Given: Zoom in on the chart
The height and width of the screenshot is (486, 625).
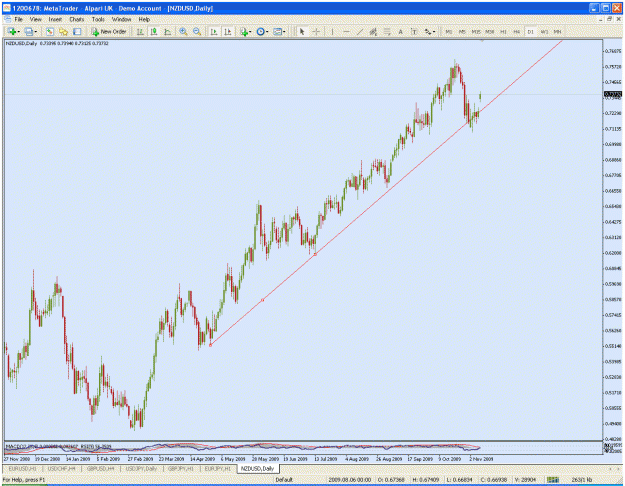Looking at the screenshot, I should pyautogui.click(x=183, y=31).
